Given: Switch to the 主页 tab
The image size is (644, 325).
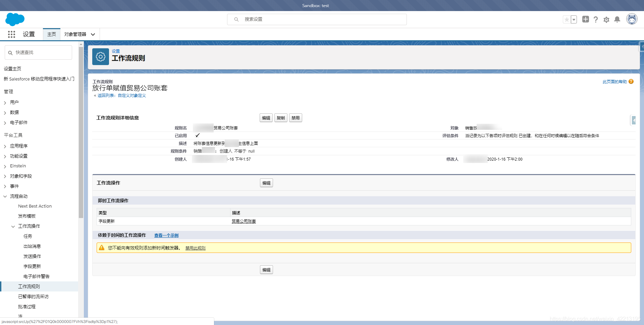Looking at the screenshot, I should pyautogui.click(x=52, y=34).
